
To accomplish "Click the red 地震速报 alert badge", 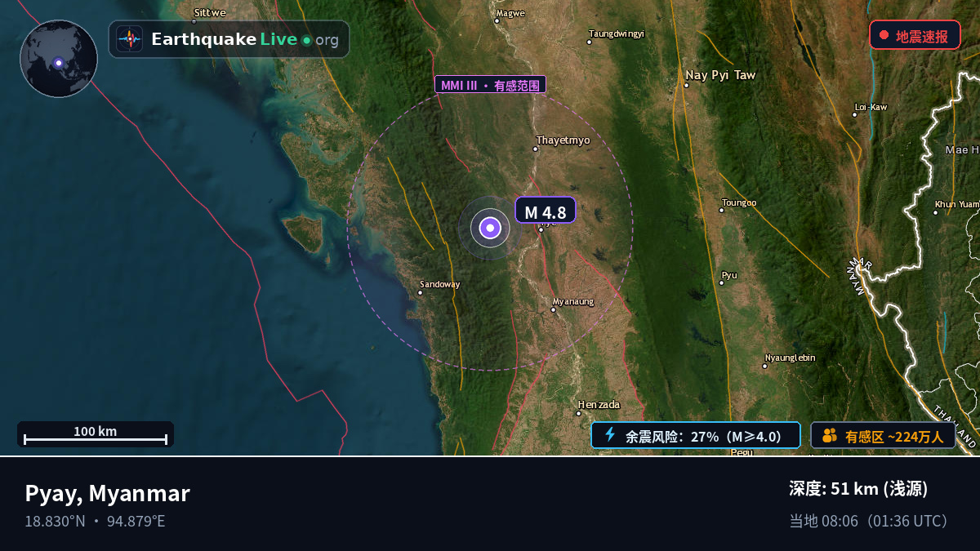I will (x=915, y=35).
